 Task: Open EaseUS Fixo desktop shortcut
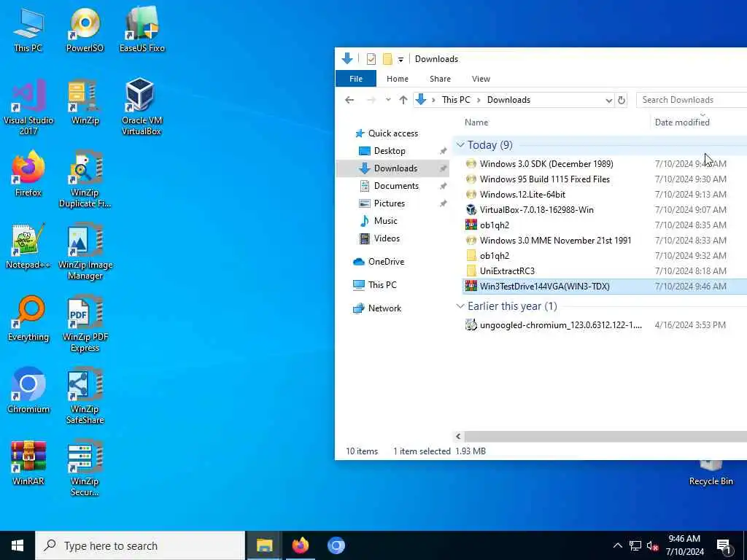click(142, 29)
